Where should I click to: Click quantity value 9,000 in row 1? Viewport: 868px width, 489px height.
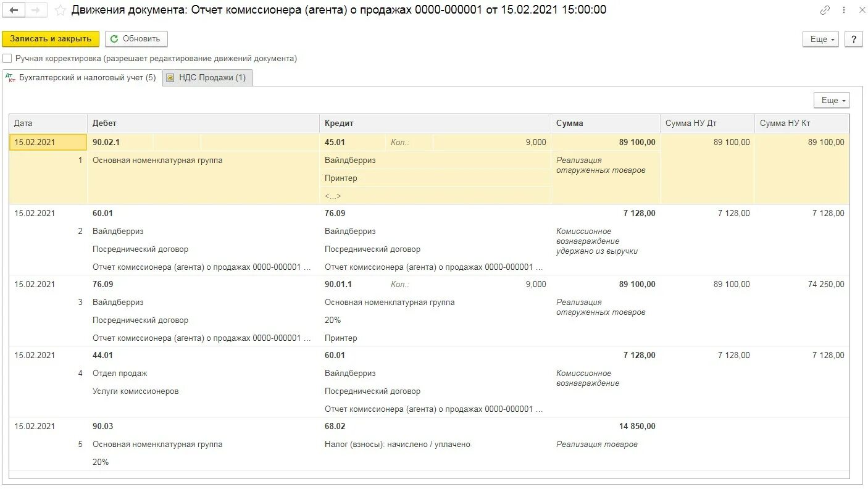(536, 142)
